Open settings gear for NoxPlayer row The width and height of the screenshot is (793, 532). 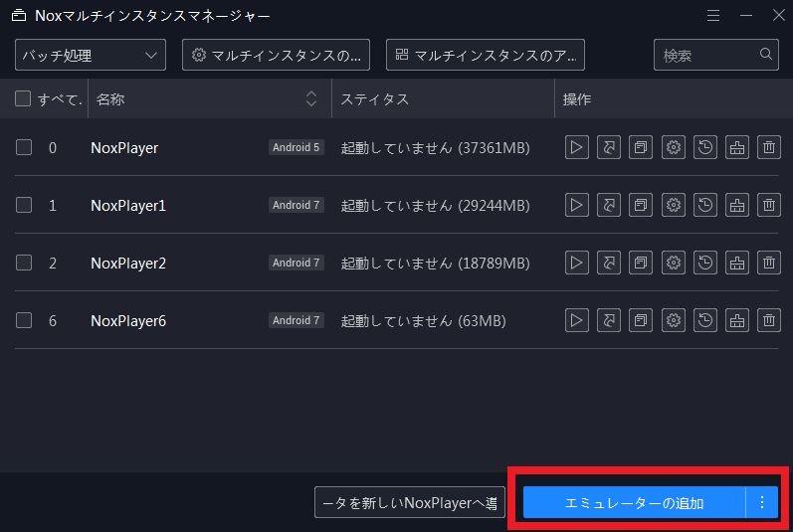click(674, 147)
